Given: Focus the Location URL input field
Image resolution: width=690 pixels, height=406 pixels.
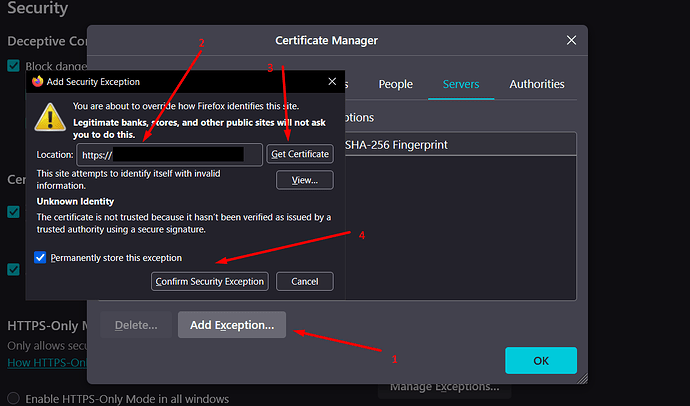Looking at the screenshot, I should (169, 155).
